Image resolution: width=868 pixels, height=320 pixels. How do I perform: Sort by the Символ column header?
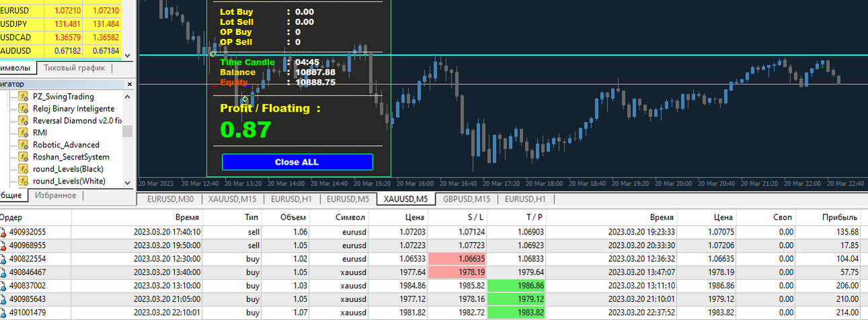pyautogui.click(x=340, y=218)
